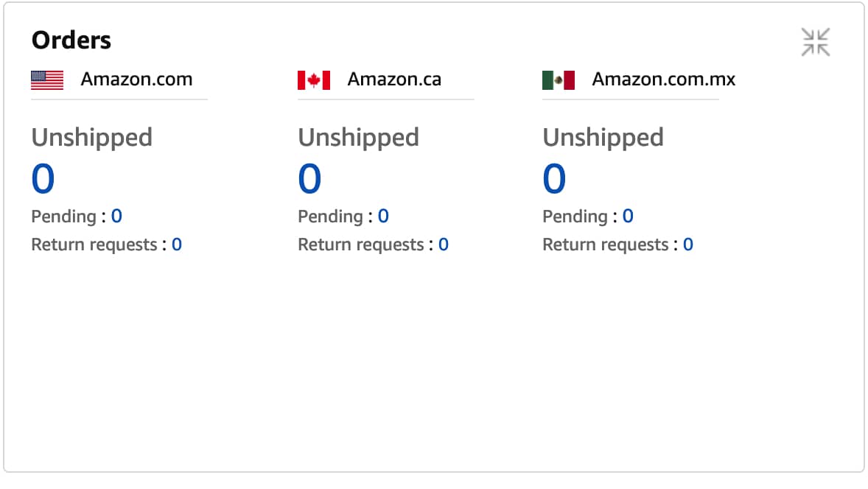Screen dimensions: 868x489
Task: Click the Unshipped label under Amazon.com.mx
Action: [x=603, y=137]
